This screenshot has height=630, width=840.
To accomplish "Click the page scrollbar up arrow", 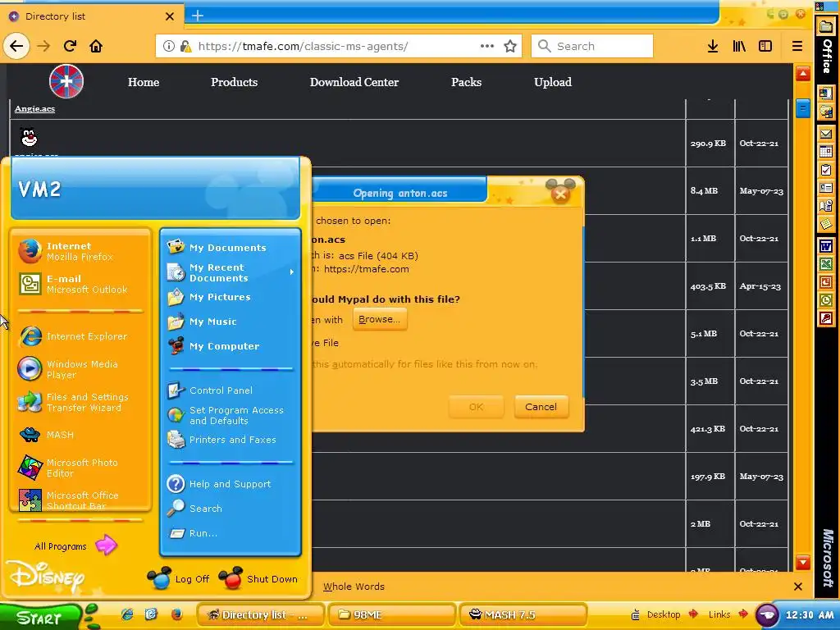I will point(803,73).
